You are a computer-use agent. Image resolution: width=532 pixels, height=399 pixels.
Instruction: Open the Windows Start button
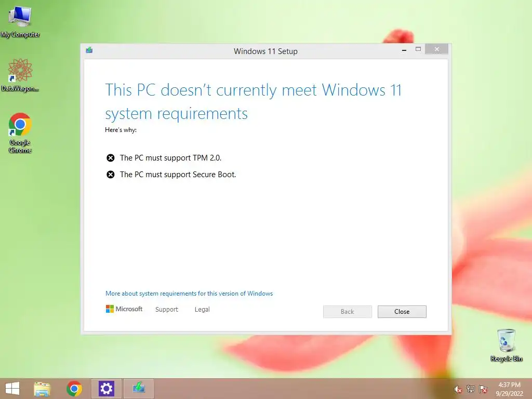point(12,389)
